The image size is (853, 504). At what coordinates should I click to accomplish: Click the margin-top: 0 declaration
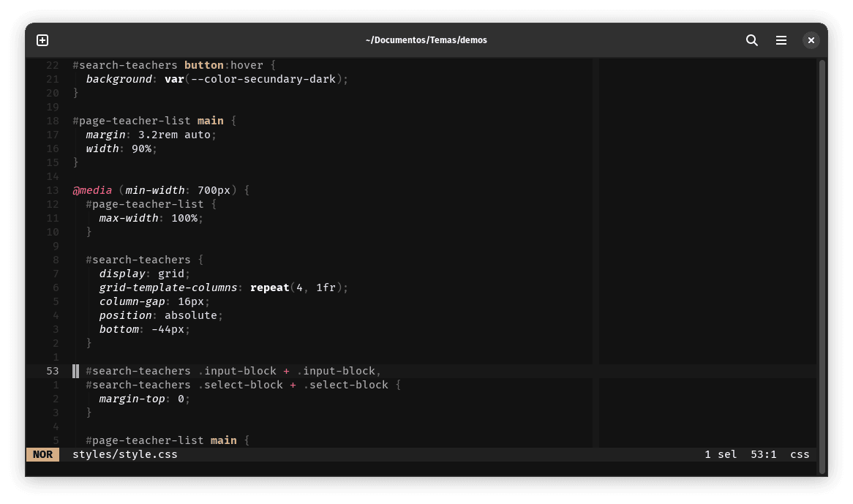(x=144, y=399)
